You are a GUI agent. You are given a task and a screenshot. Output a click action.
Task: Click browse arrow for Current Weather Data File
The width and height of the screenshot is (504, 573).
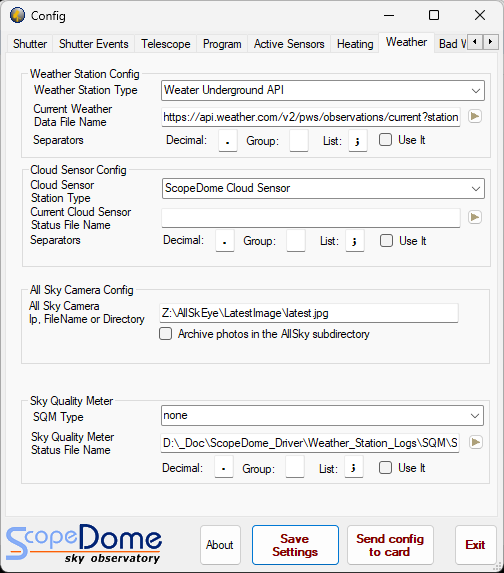[x=475, y=117]
